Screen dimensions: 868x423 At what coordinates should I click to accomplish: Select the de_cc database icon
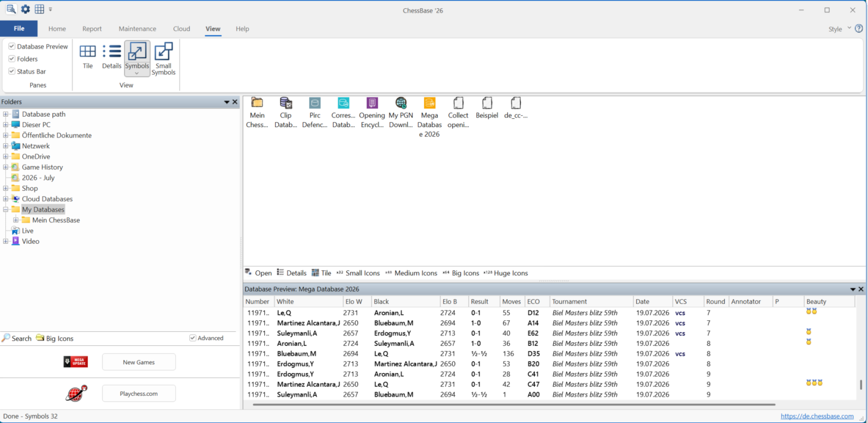coord(516,108)
